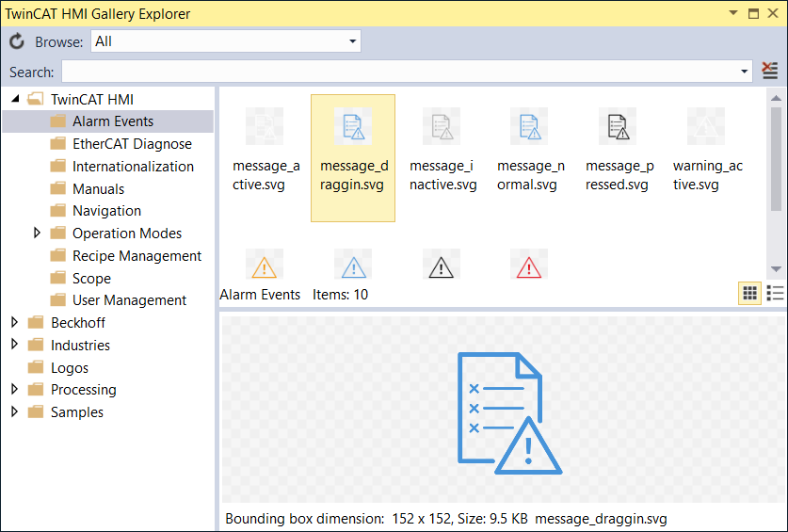Select the Logos folder

[x=58, y=367]
